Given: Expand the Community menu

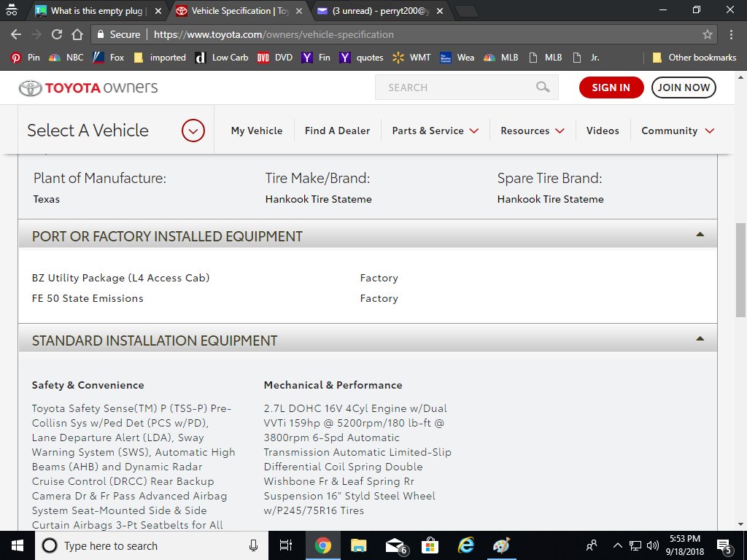Looking at the screenshot, I should (x=678, y=131).
